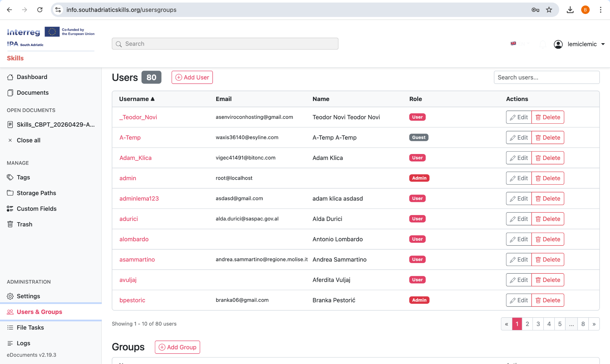
Task: Click the Settings gear icon
Action: tap(10, 296)
